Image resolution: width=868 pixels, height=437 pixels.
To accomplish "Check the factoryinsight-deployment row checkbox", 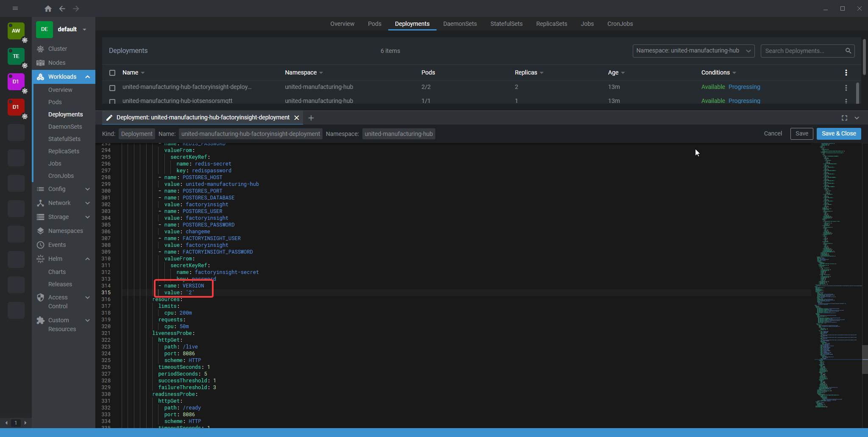I will [112, 88].
